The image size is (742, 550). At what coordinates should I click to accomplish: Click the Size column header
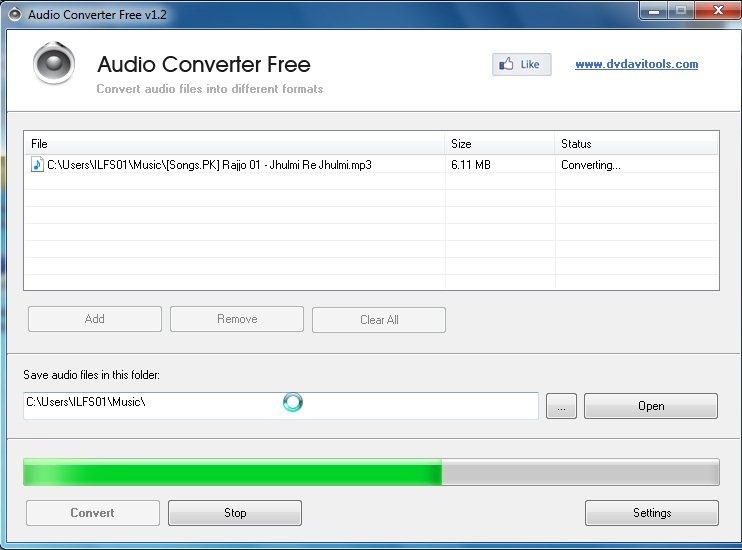499,143
